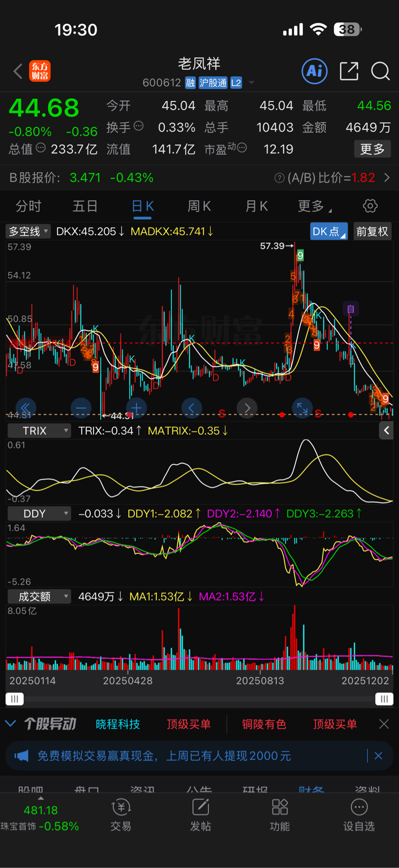Image resolution: width=399 pixels, height=868 pixels.
Task: Tap info icon next to 换手
Action: coord(139,125)
